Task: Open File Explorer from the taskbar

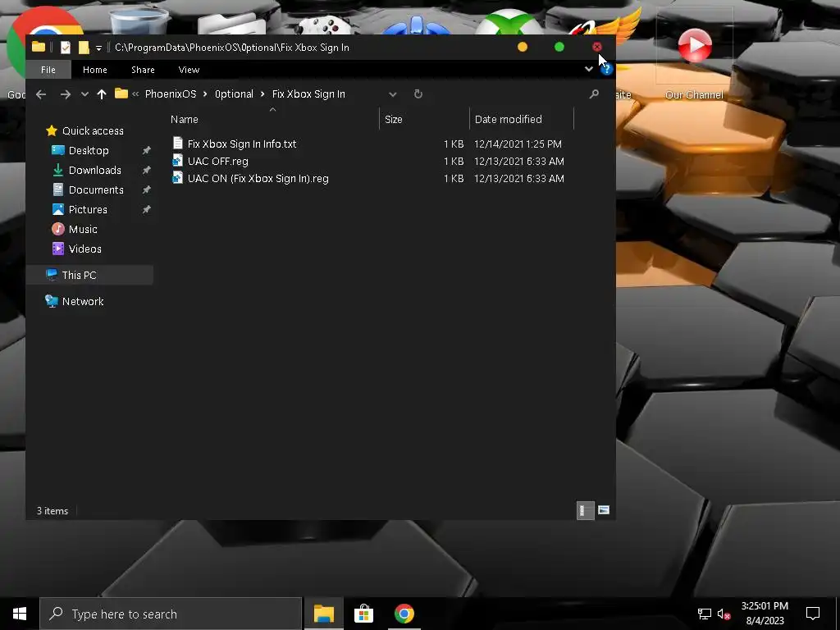Action: point(323,614)
